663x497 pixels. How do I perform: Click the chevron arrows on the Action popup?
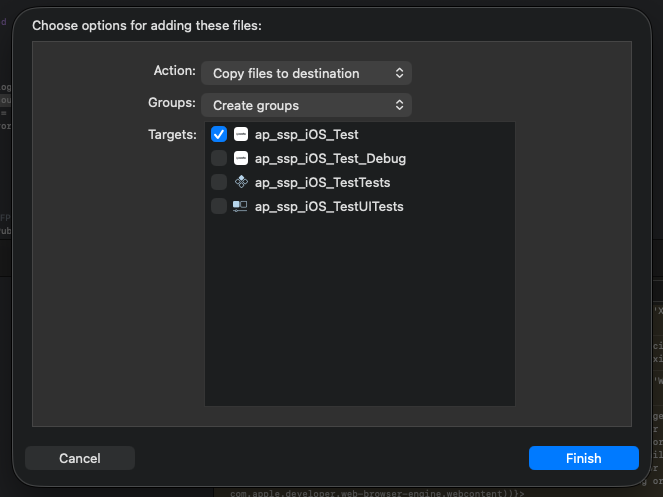tap(399, 73)
